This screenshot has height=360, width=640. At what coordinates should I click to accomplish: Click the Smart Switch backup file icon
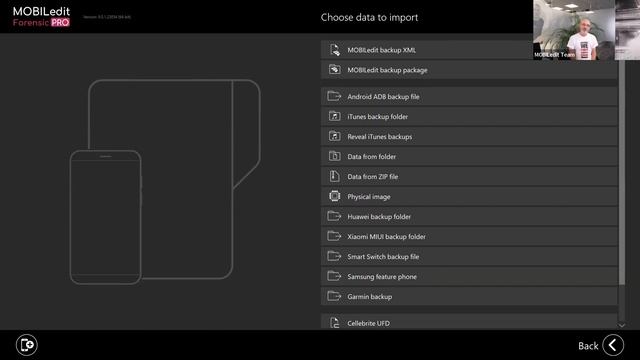pos(334,256)
